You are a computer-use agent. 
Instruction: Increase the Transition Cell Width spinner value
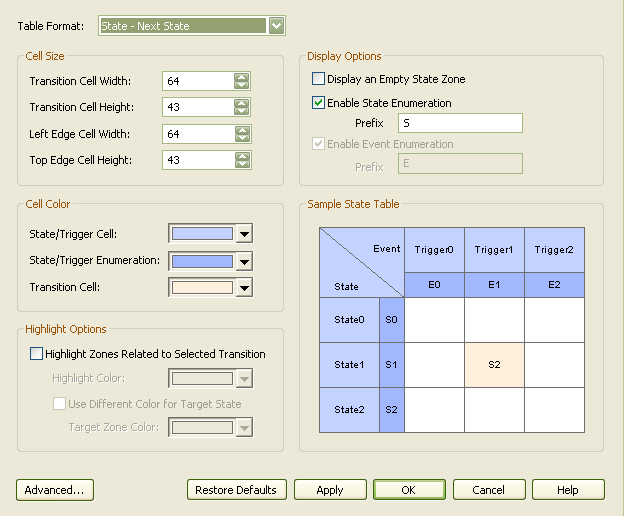point(241,76)
